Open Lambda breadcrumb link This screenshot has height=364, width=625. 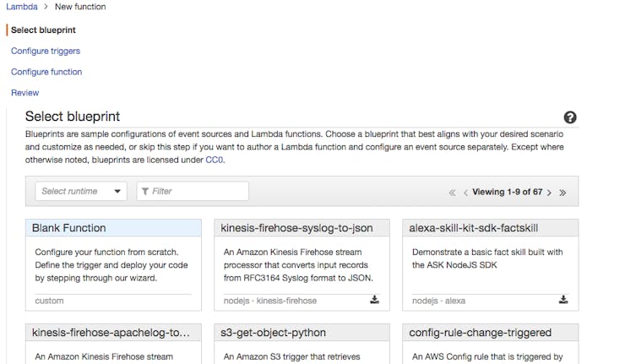pyautogui.click(x=22, y=7)
